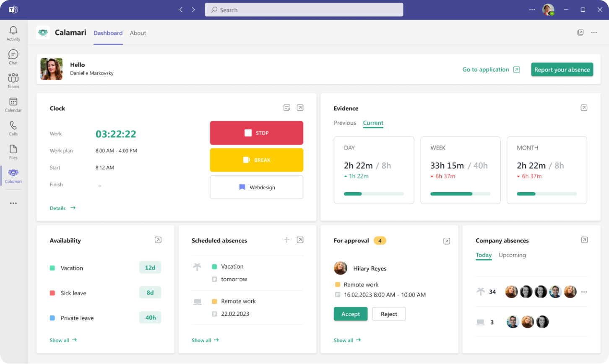This screenshot has width=609, height=364.
Task: Click the Calamari app logo in header
Action: tap(43, 33)
